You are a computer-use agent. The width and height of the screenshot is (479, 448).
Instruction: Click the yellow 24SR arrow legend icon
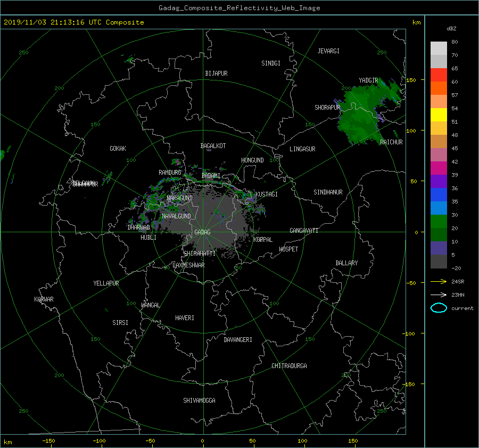click(x=439, y=281)
